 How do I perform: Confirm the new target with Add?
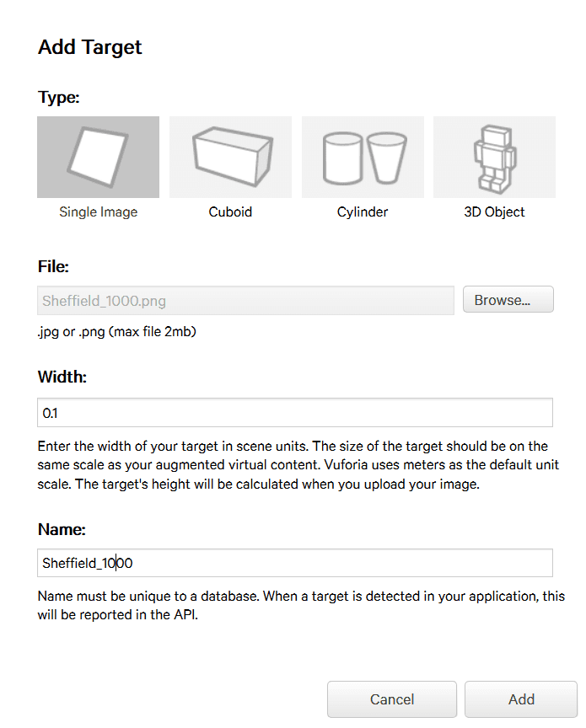(x=520, y=699)
